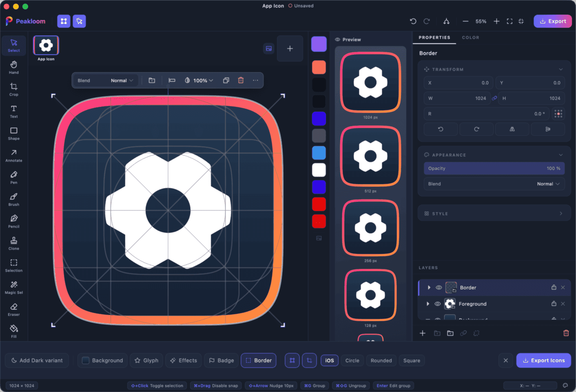
Task: Lock the Foreground layer
Action: click(x=554, y=304)
